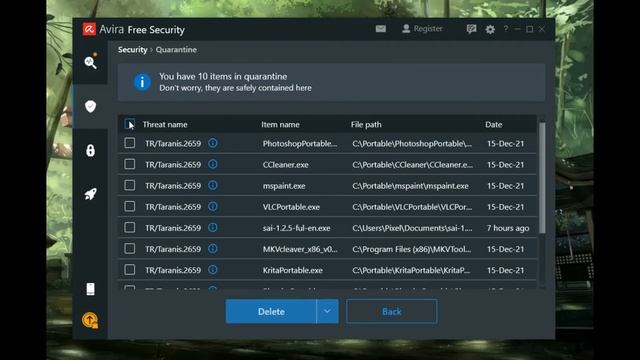Image resolution: width=640 pixels, height=360 pixels.
Task: Open the mobile device sidebar icon
Action: point(91,289)
